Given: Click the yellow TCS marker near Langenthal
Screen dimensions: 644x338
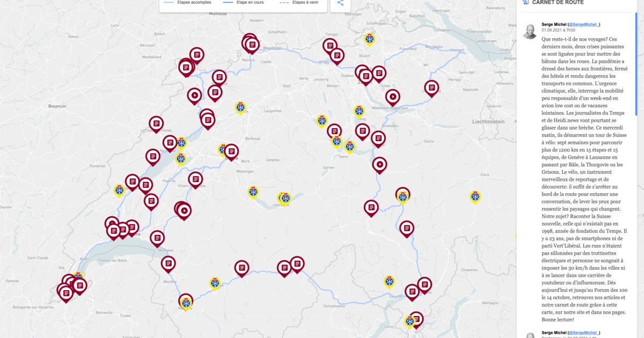Looking at the screenshot, I should pyautogui.click(x=240, y=107).
